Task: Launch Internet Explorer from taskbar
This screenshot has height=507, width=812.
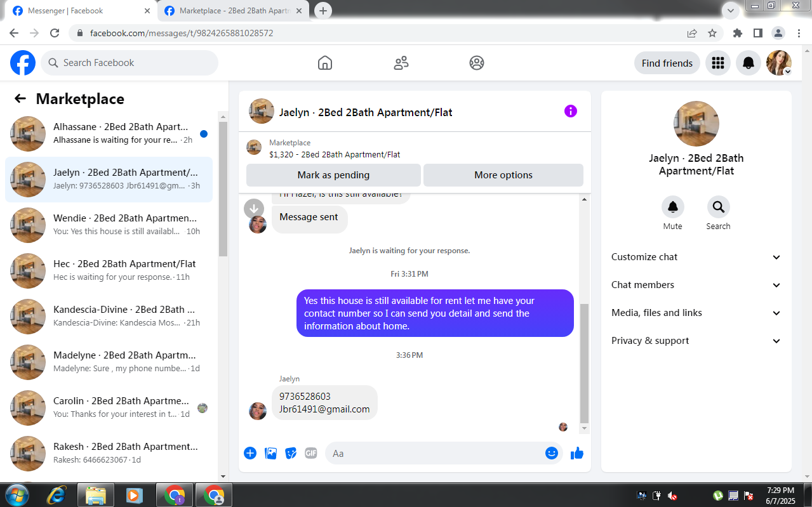Action: click(x=56, y=496)
